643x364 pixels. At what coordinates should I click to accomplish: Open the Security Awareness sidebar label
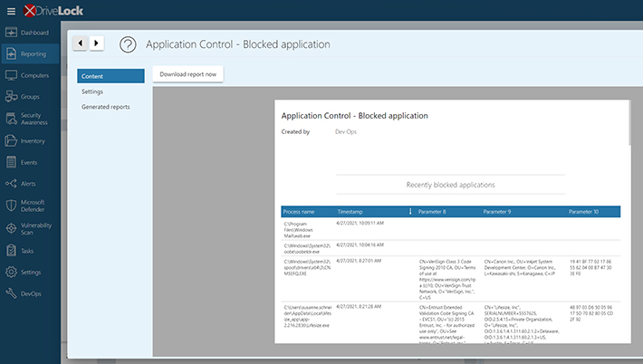coord(34,119)
